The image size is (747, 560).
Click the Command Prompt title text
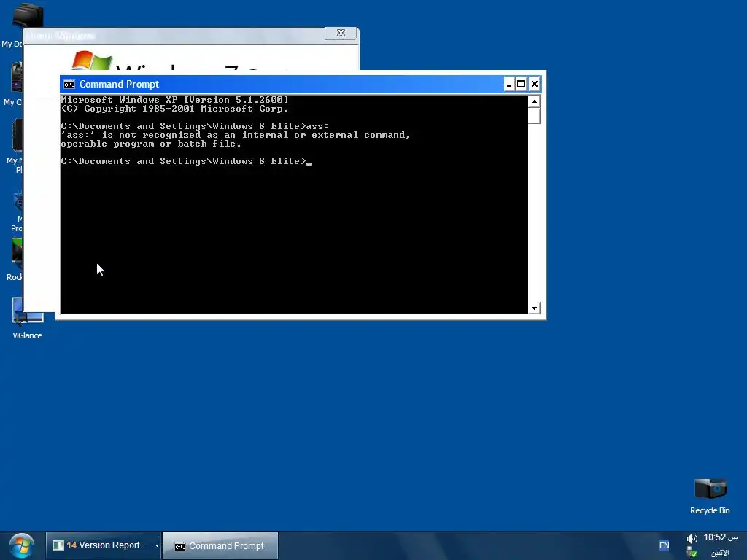tap(119, 85)
